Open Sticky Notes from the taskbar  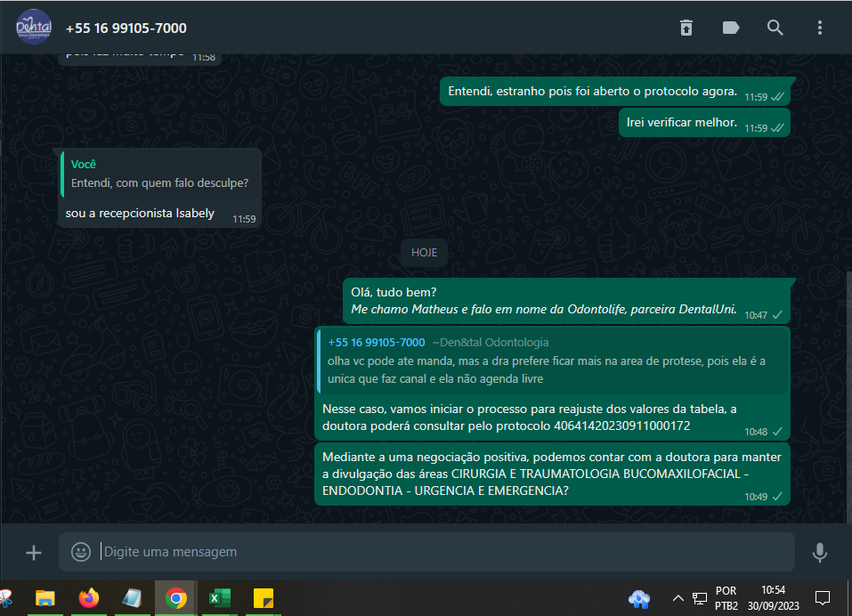(264, 598)
